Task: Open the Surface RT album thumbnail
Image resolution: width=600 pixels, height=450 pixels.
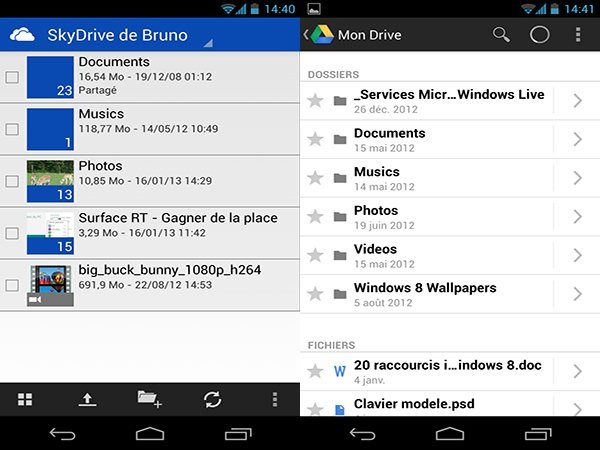Action: point(50,233)
